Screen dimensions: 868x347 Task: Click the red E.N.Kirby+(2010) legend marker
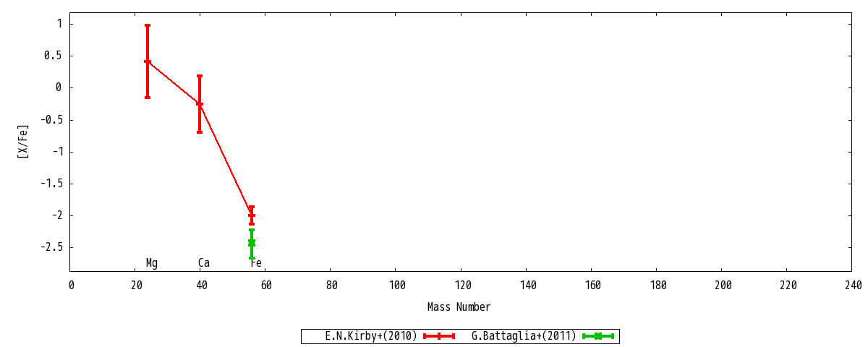point(439,336)
